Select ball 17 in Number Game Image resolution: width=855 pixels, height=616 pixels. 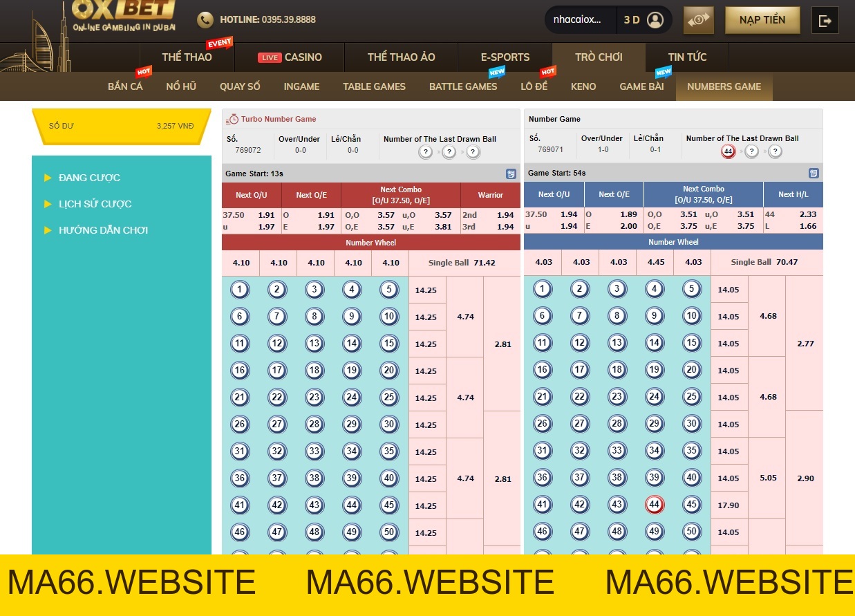pos(580,370)
